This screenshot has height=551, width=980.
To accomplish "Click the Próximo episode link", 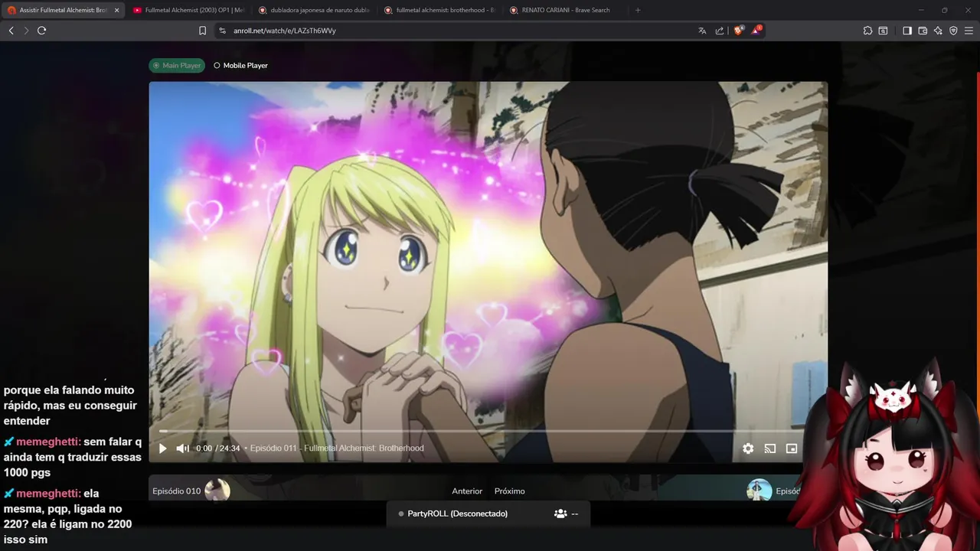I will coord(510,491).
